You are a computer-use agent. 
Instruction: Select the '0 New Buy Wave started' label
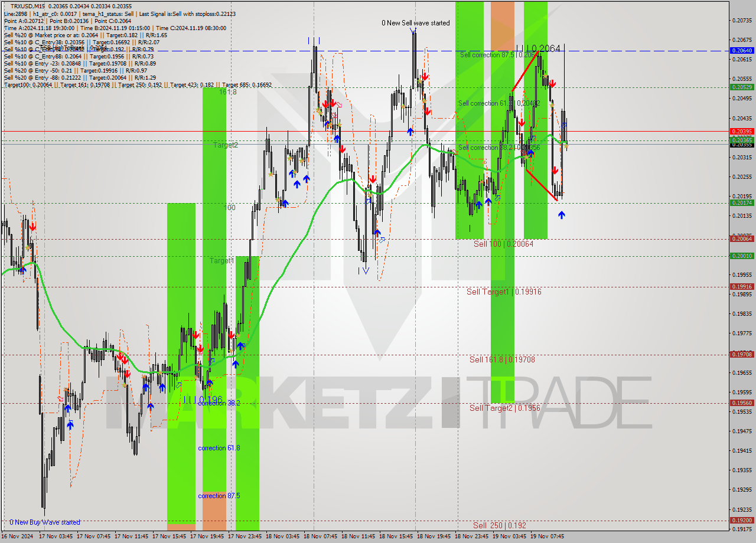(44, 522)
